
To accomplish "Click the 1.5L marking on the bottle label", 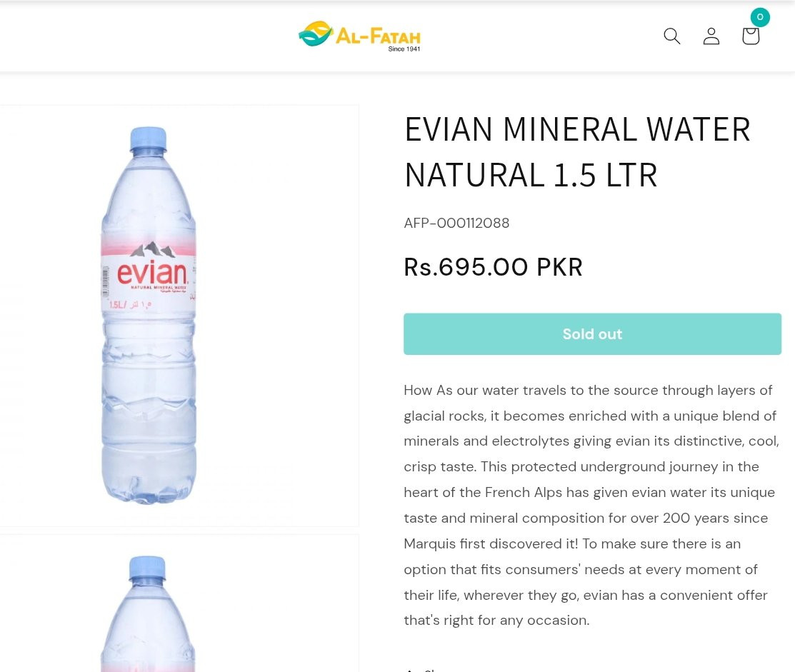I will 117,304.
